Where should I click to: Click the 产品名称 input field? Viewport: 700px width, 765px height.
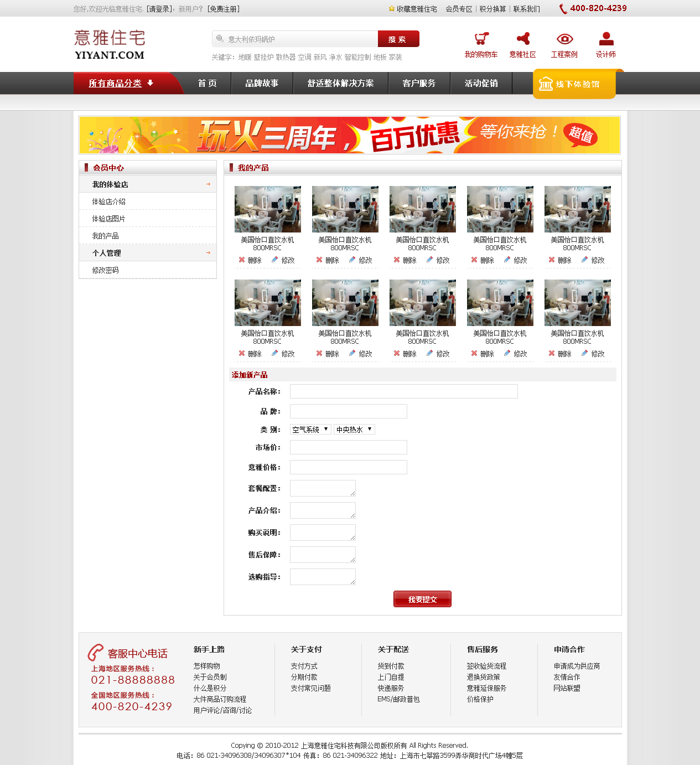pyautogui.click(x=403, y=391)
